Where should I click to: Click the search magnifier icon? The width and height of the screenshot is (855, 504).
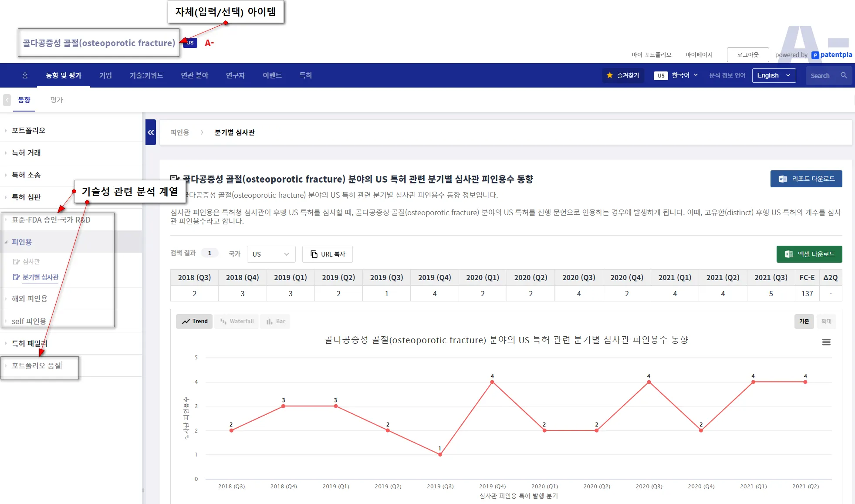[844, 75]
